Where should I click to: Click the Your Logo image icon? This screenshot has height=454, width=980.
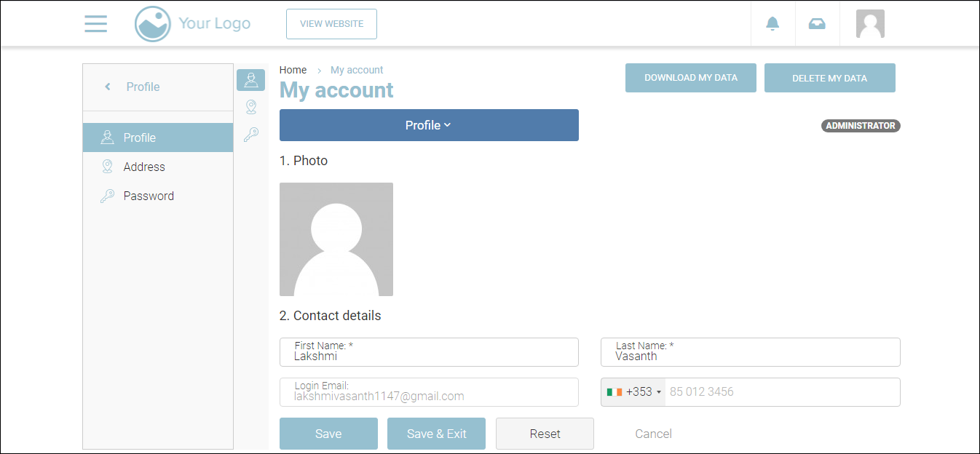152,24
